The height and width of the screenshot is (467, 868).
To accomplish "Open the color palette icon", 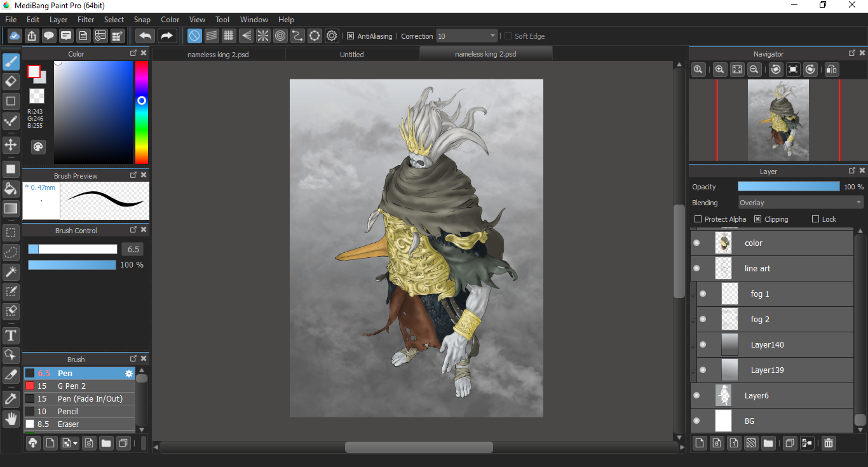I will point(39,147).
